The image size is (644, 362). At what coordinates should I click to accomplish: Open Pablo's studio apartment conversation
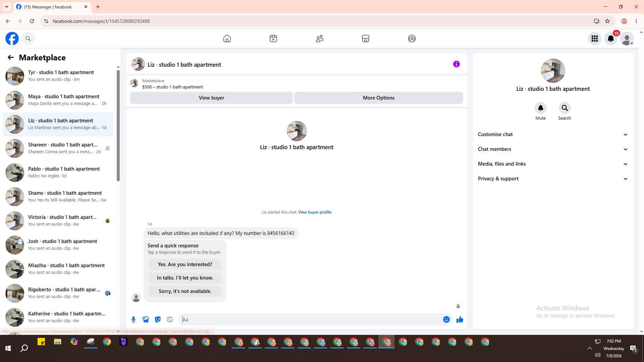point(58,173)
